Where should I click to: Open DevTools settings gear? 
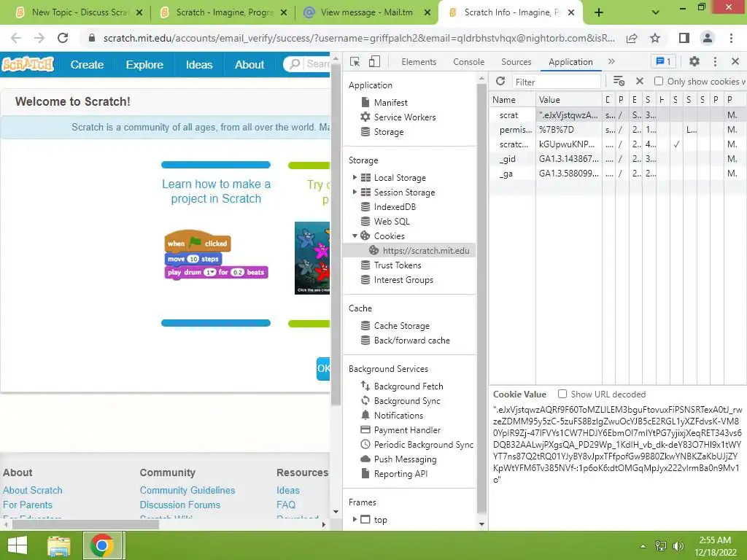click(x=694, y=61)
